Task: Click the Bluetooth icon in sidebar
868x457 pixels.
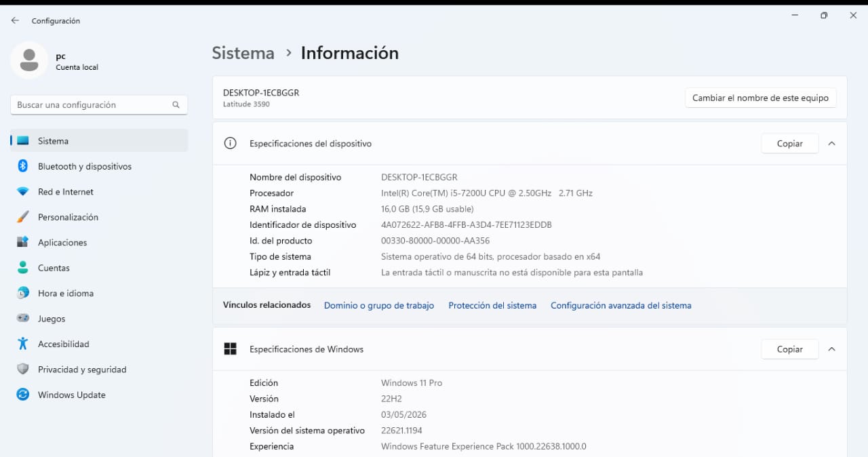Action: click(x=22, y=166)
